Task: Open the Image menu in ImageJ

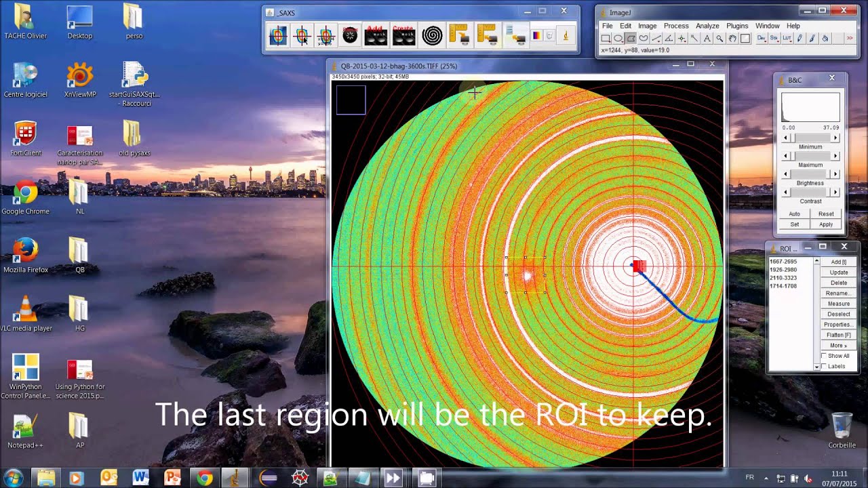Action: pyautogui.click(x=647, y=26)
